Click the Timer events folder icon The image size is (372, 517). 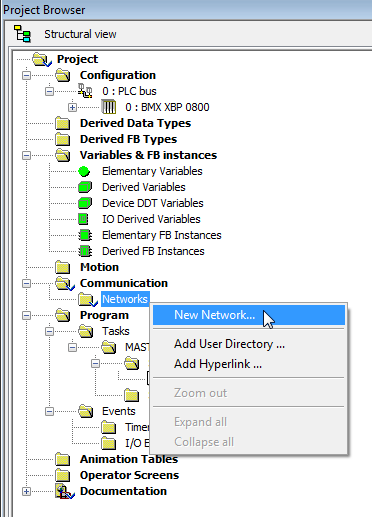pyautogui.click(x=109, y=427)
